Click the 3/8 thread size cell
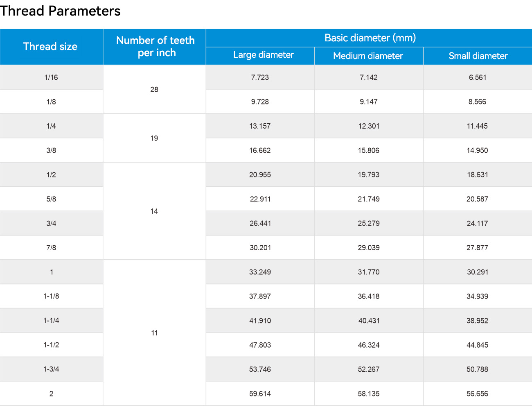This screenshot has width=532, height=412. click(51, 150)
